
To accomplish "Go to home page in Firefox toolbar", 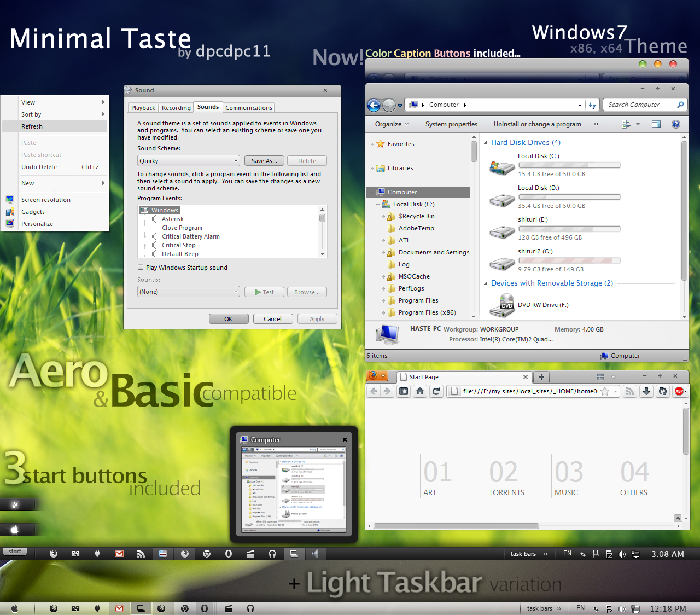I will [x=420, y=391].
